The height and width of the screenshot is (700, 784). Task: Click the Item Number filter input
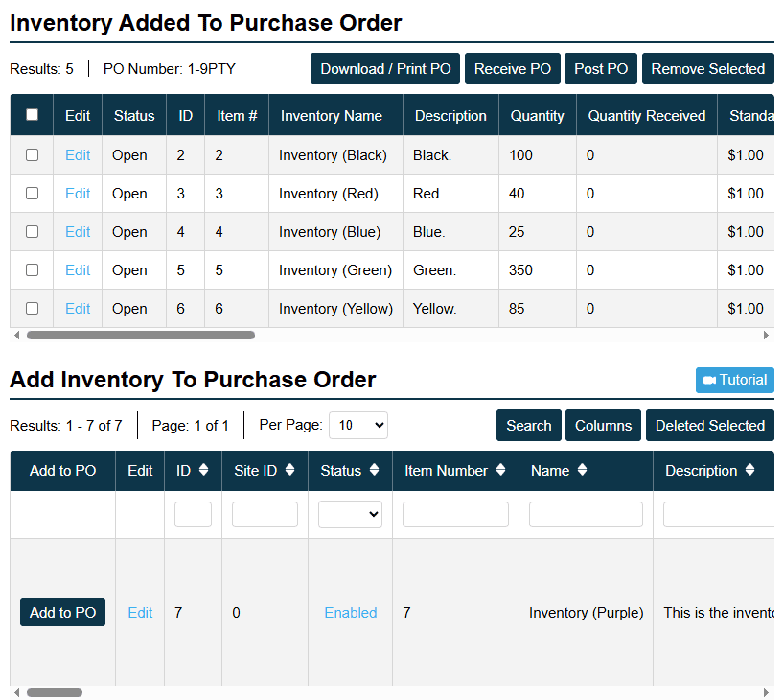455,514
